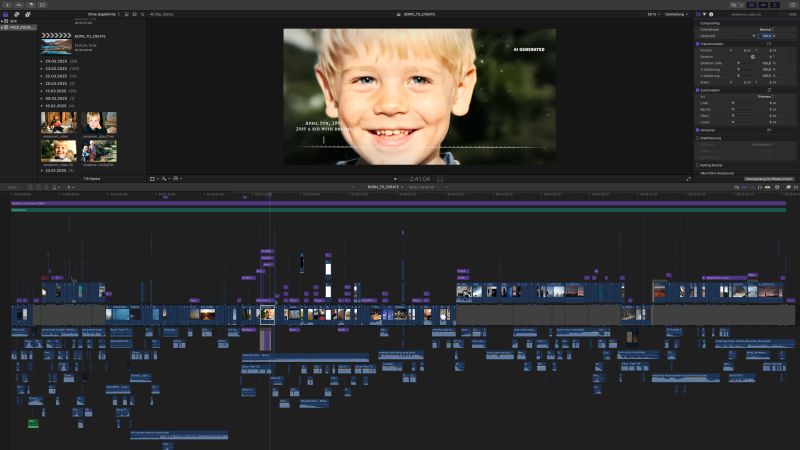The height and width of the screenshot is (450, 800).
Task: Toggle the browser panel layout button
Action: [752, 5]
